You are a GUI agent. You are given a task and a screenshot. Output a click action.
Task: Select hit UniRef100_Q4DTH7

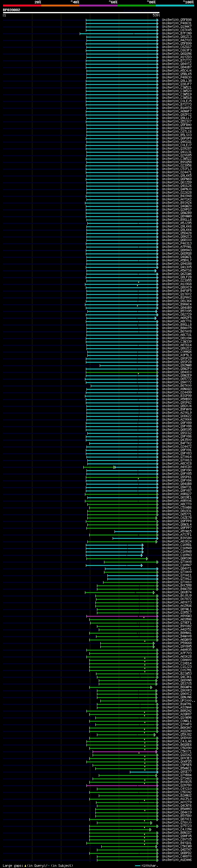(176, 850)
